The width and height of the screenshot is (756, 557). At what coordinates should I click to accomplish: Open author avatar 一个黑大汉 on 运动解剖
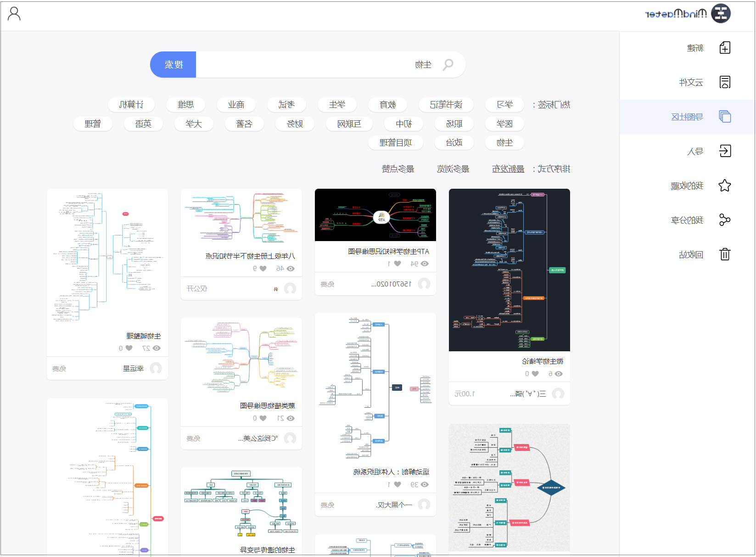424,505
